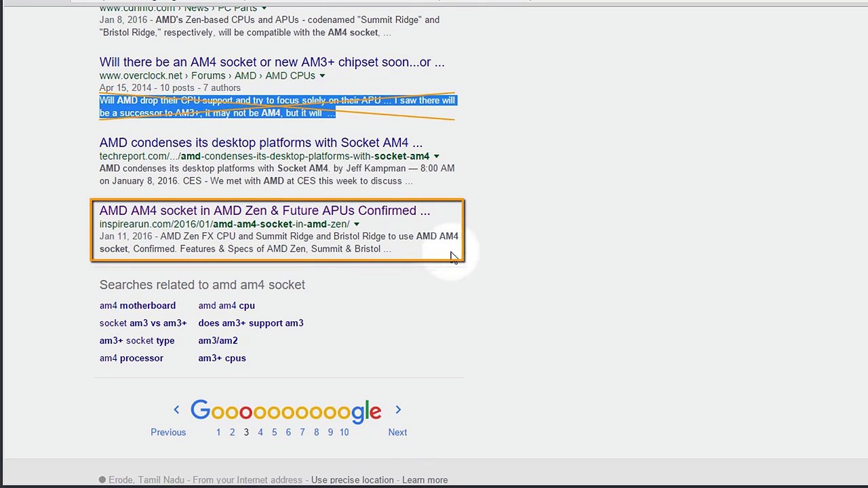The height and width of the screenshot is (488, 868).
Task: Search related term "am3/am2"
Action: 218,341
